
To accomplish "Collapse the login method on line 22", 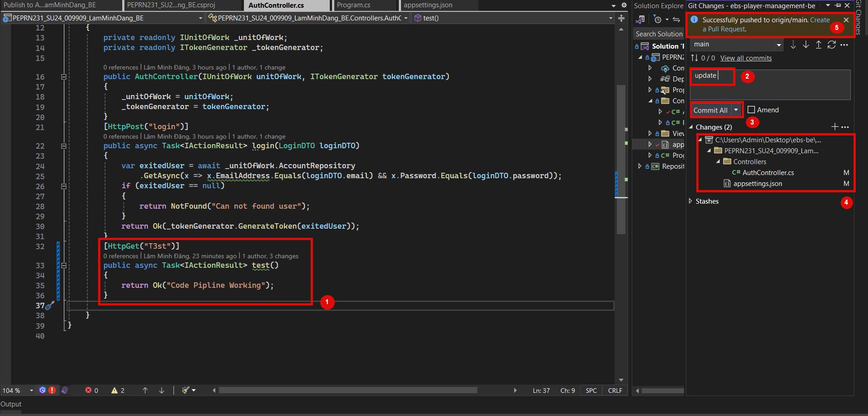I will point(64,146).
